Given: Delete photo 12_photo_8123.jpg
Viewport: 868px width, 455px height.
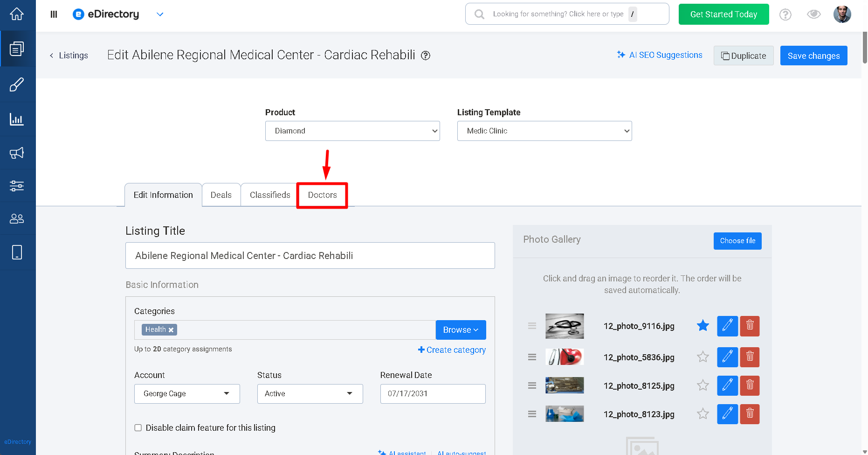Looking at the screenshot, I should 750,414.
